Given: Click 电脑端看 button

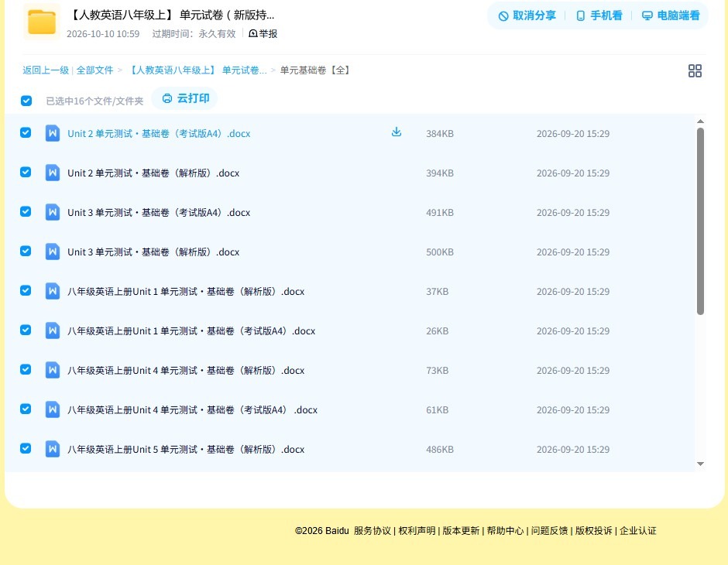Looking at the screenshot, I should pos(671,15).
